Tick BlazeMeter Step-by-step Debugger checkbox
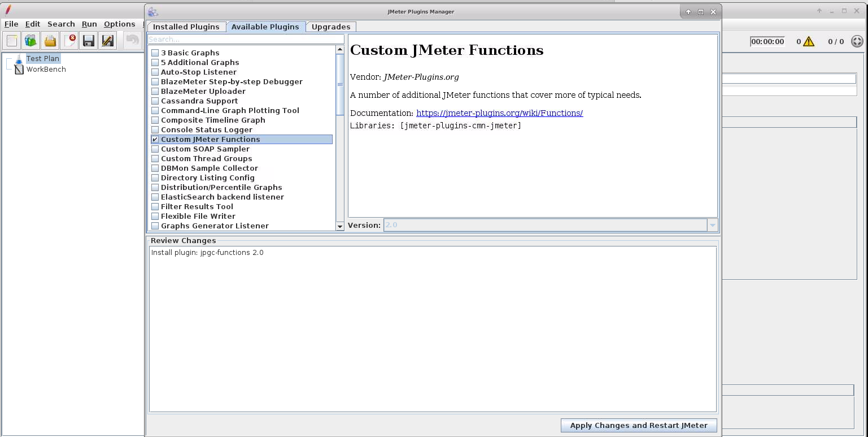 155,82
